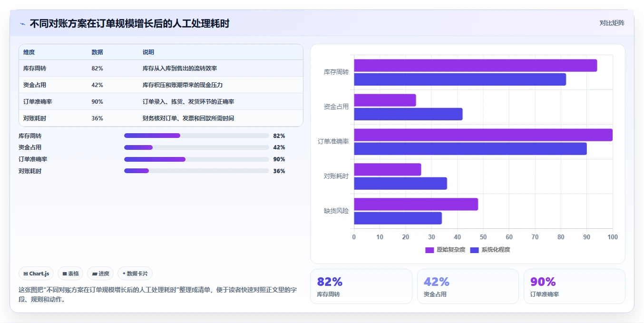Image resolution: width=644 pixels, height=323 pixels.
Task: Click the lightning icon beside the title
Action: coord(22,24)
